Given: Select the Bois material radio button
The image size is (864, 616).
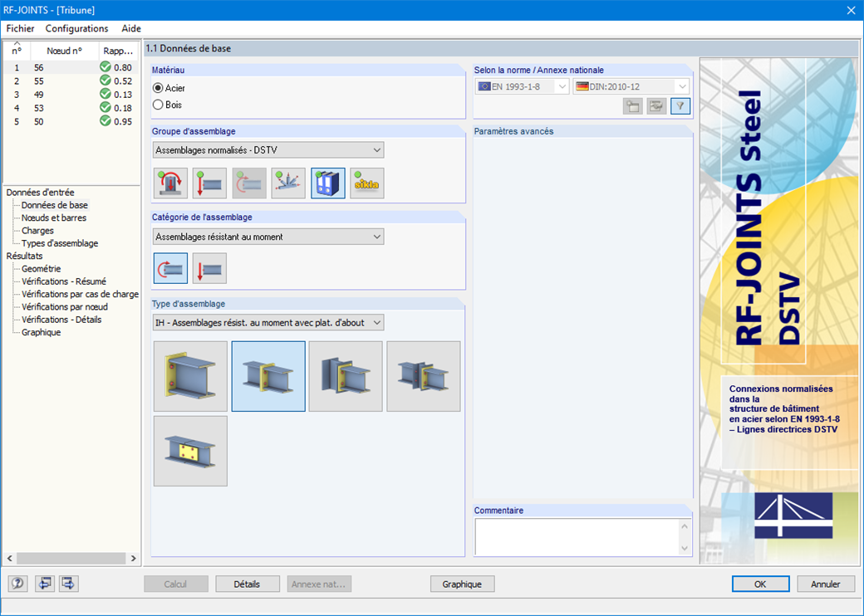Looking at the screenshot, I should (158, 105).
